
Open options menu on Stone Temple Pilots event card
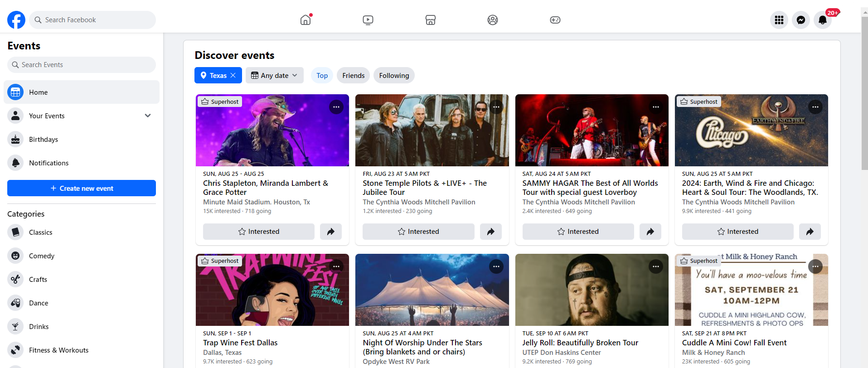(x=496, y=107)
